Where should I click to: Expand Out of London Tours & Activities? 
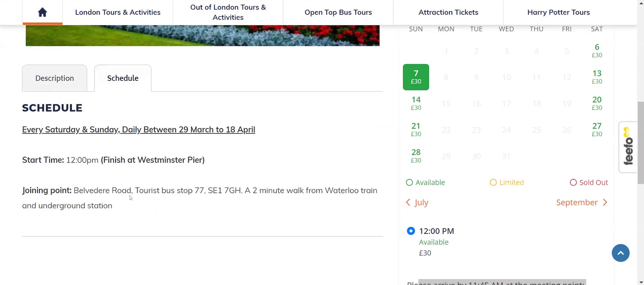tap(228, 12)
